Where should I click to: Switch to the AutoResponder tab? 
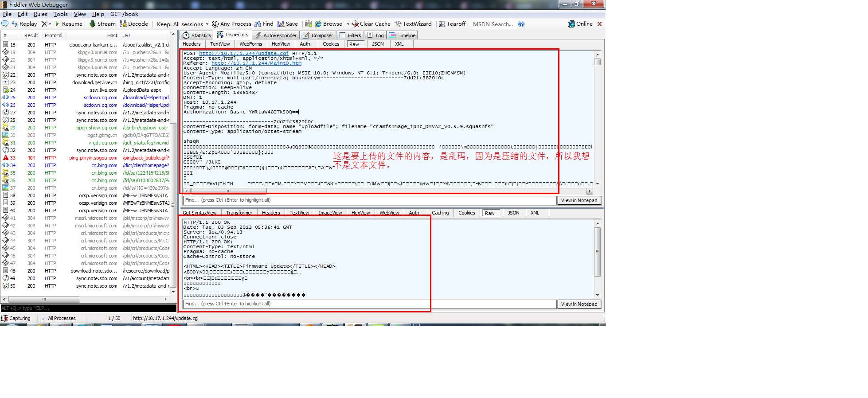(x=276, y=35)
